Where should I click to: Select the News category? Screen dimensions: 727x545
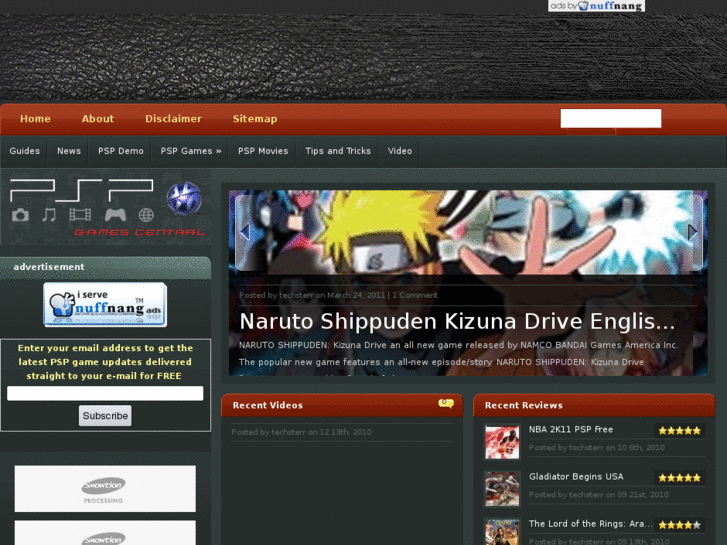[69, 151]
